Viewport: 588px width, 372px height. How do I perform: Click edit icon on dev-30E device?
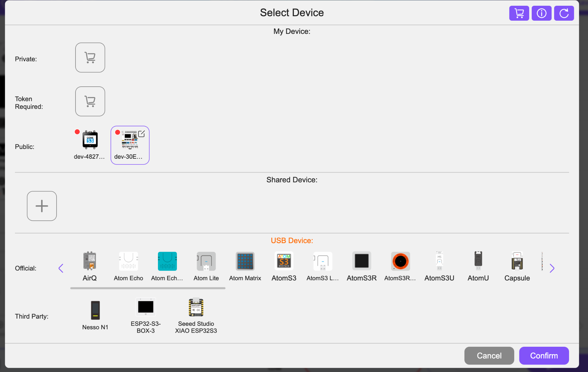pyautogui.click(x=142, y=134)
